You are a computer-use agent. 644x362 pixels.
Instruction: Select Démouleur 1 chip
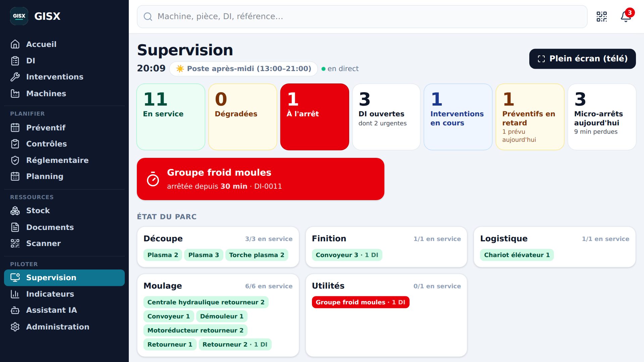[222, 316]
